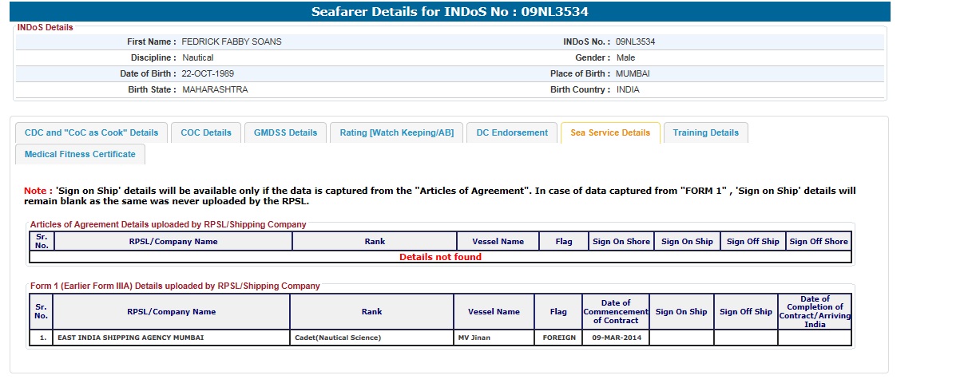Click the MV Jinan vessel name cell
Viewport: 980px width, 391px height.
tap(494, 338)
